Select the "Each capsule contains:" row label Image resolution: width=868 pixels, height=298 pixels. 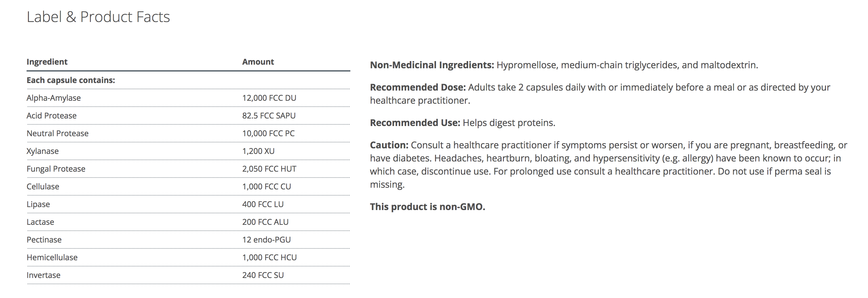pos(71,80)
